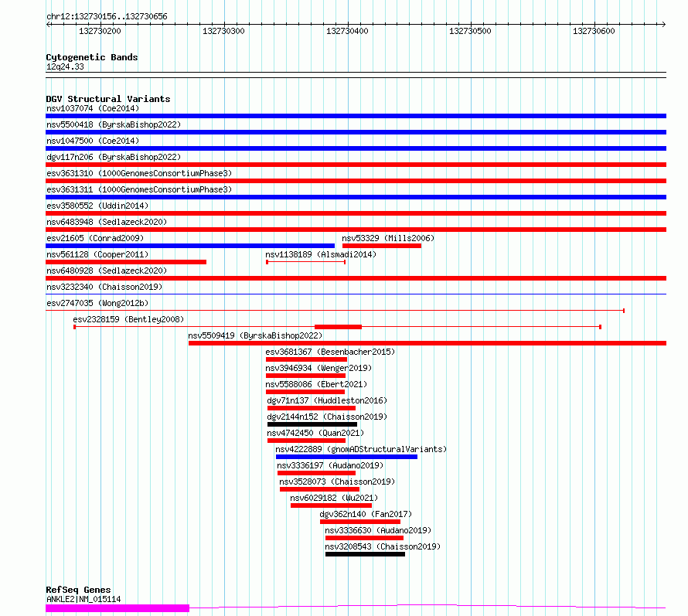
Task: Click the nsv1037074 (Coe2014) variant label
Action: point(93,108)
